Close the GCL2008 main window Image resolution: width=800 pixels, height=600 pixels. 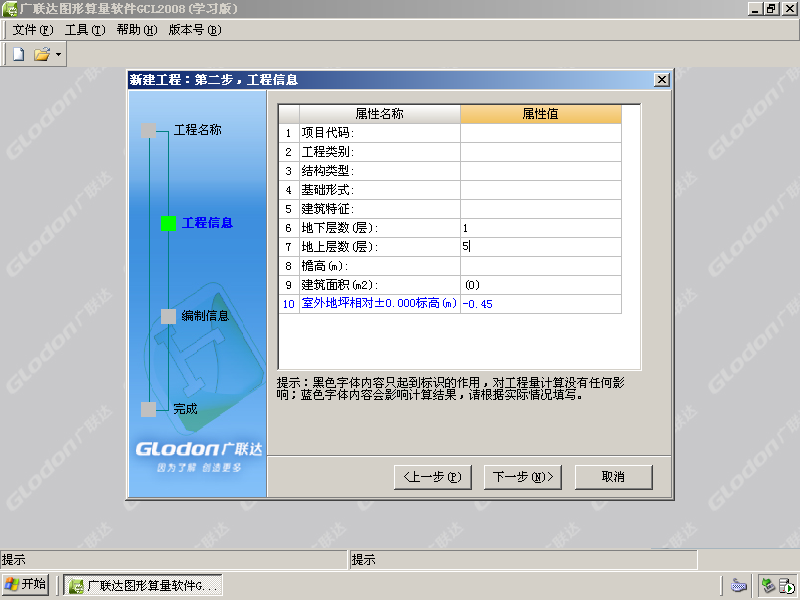pos(789,9)
